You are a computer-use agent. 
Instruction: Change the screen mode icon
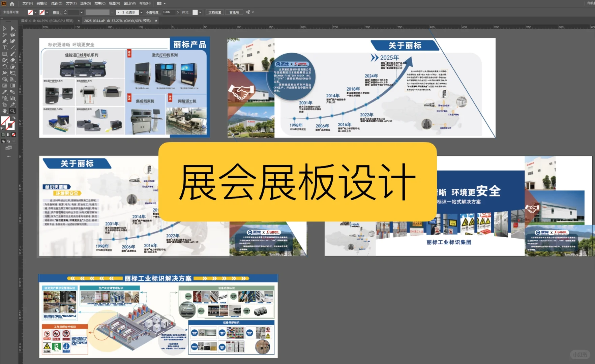click(x=8, y=148)
